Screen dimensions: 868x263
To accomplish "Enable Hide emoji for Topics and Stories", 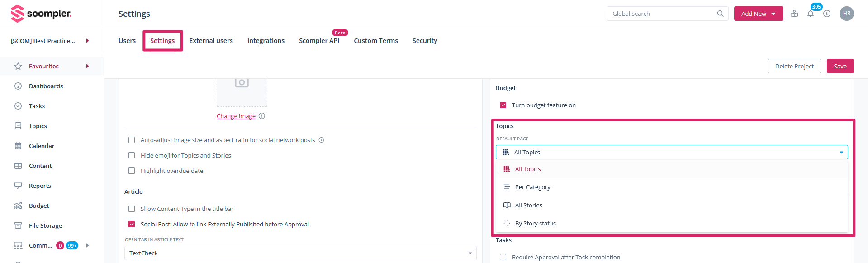I will (132, 155).
